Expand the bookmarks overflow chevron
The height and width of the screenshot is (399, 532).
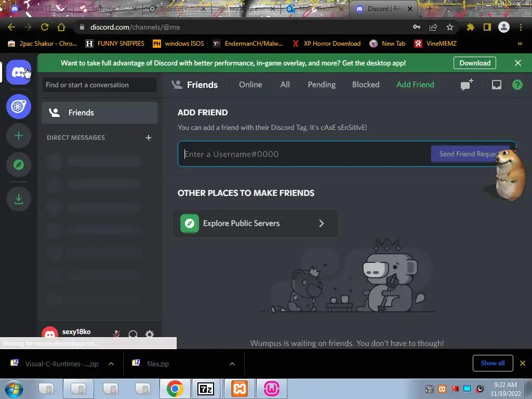(x=520, y=44)
